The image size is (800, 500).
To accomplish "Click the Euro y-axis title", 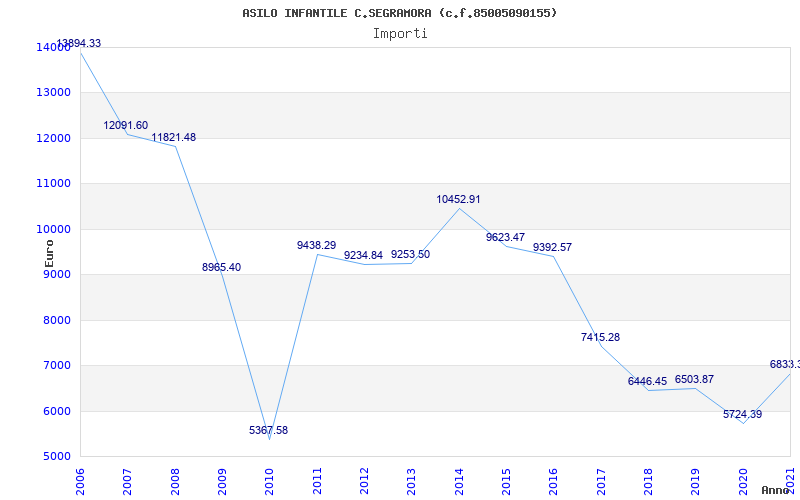I will point(49,254).
